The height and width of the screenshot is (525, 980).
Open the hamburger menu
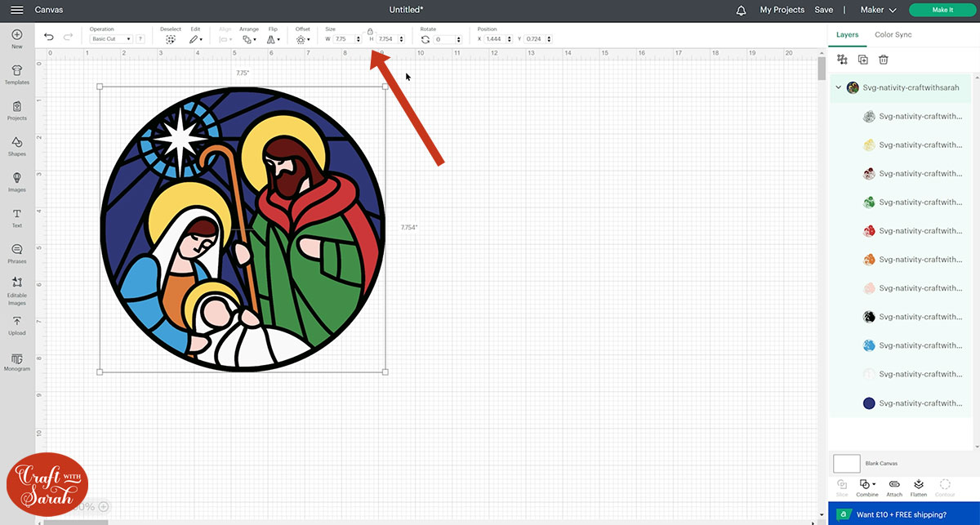tap(16, 10)
